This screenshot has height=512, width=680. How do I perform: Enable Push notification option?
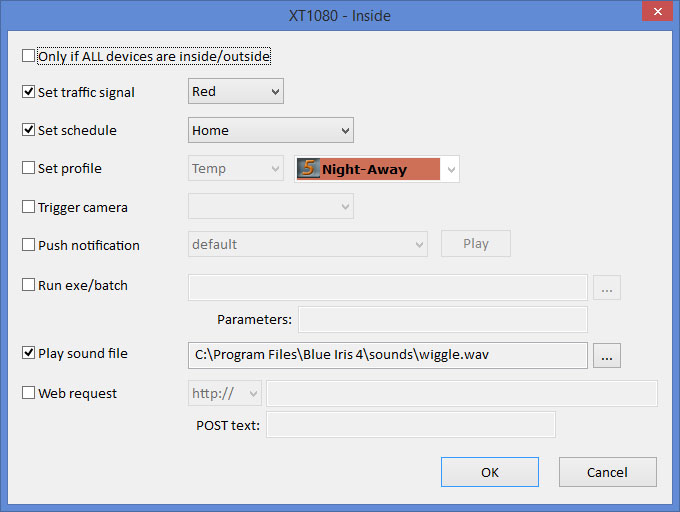pyautogui.click(x=28, y=245)
